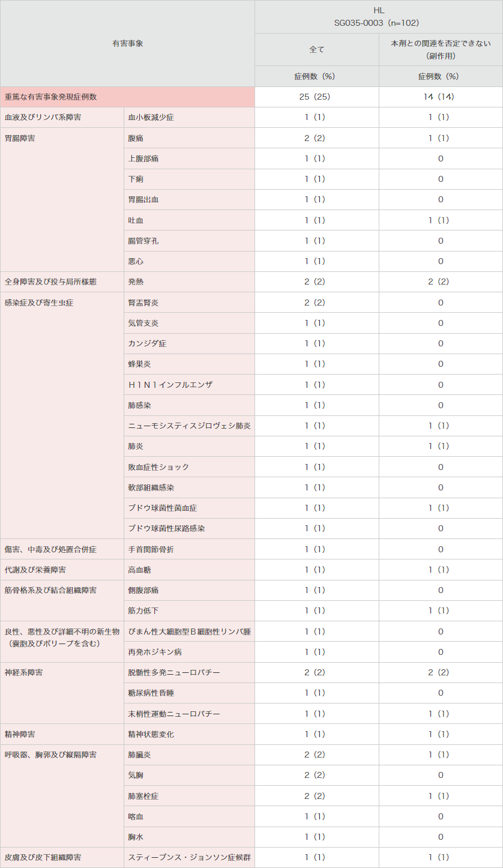Click the 脱髄性多発ニューロパチー row label

click(189, 672)
